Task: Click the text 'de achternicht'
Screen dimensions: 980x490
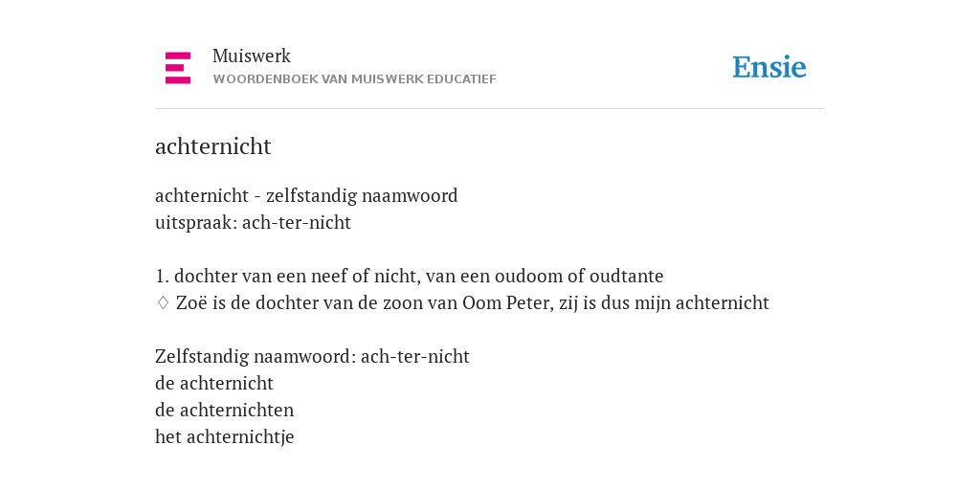Action: pyautogui.click(x=214, y=383)
